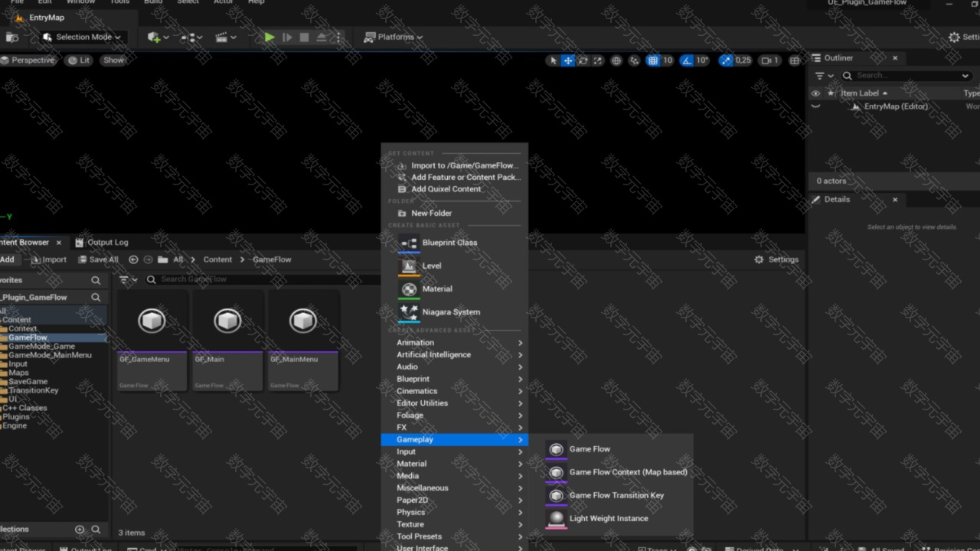This screenshot has height=551, width=980.
Task: Adjust camera speed button showing 1
Action: [769, 60]
